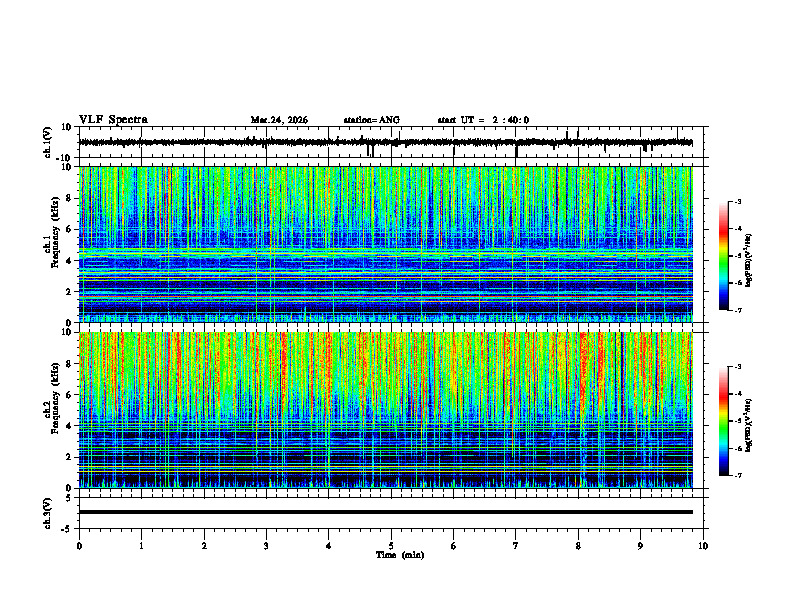This screenshot has width=792, height=612.
Task: Click the "station=ANG" header text
Action: click(x=372, y=120)
